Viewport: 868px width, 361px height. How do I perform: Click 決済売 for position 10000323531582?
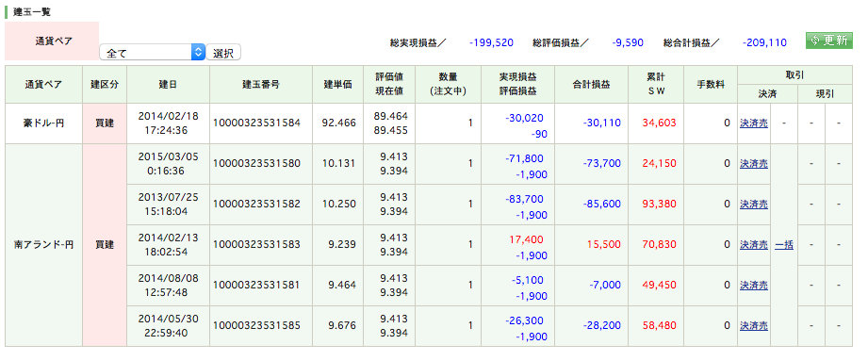click(754, 205)
